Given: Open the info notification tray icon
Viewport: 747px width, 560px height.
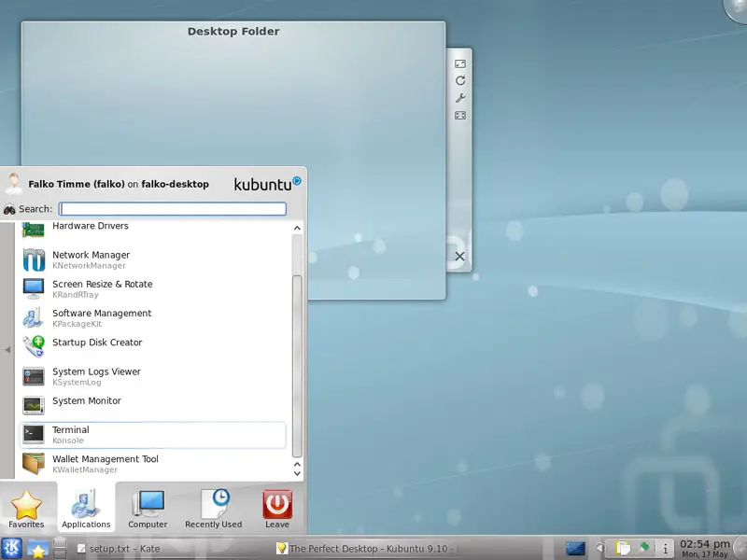Looking at the screenshot, I should pos(665,549).
